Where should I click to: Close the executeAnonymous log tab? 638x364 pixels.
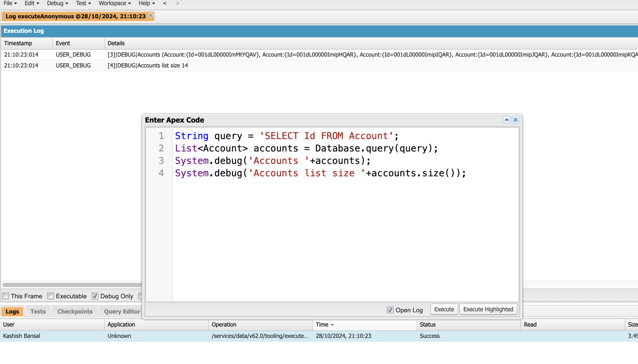tap(150, 16)
